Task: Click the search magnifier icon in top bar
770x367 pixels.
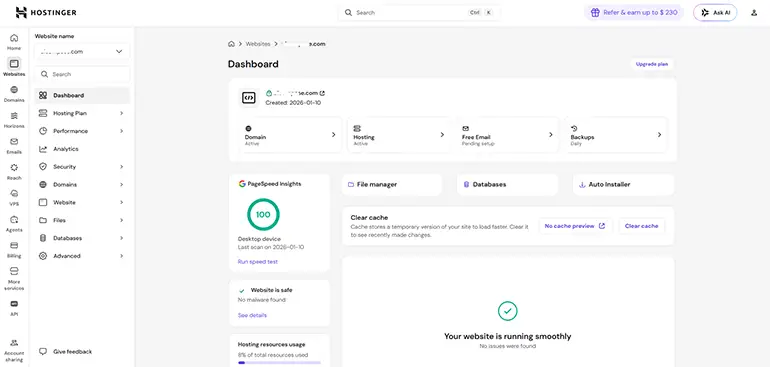Action: [348, 13]
